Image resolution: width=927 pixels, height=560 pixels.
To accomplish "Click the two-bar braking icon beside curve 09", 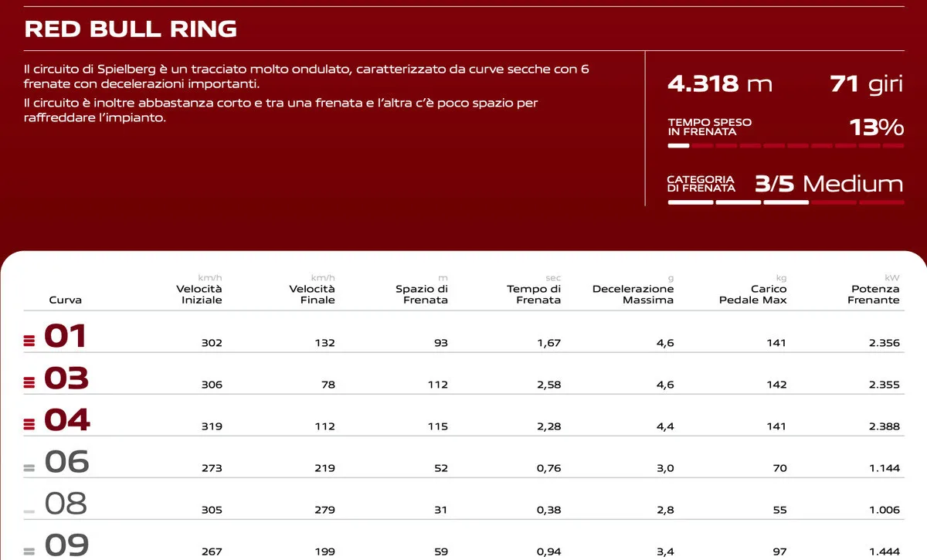I will point(29,551).
